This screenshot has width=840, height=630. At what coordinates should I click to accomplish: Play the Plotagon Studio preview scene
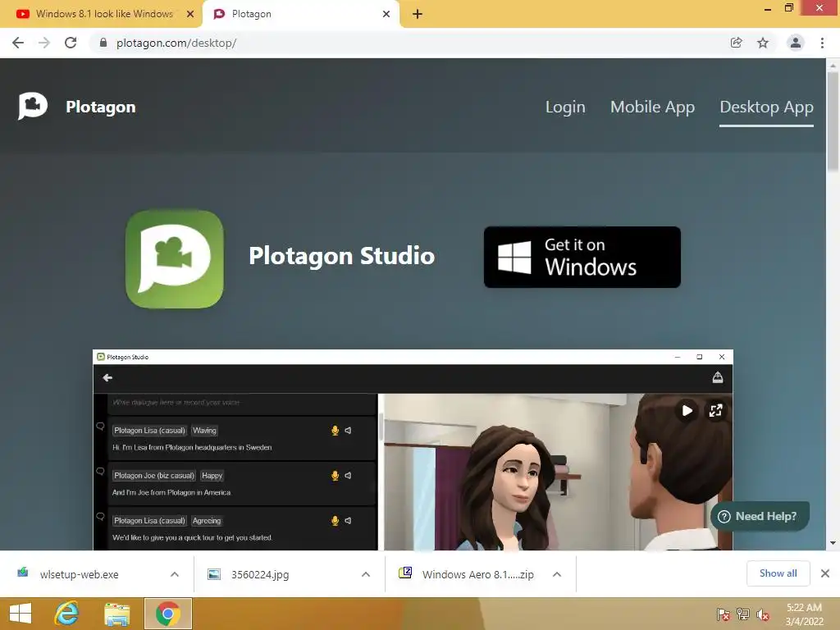(x=687, y=411)
